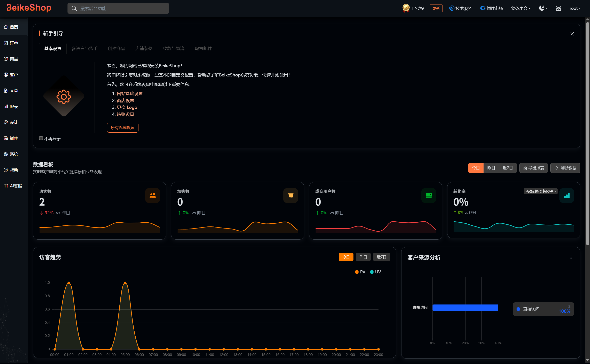Image resolution: width=590 pixels, height=364 pixels.
Task: Open the 系统 system sidebar item
Action: [x=14, y=154]
